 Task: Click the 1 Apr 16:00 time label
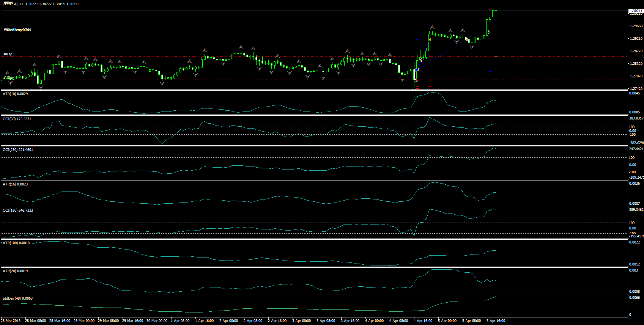[x=205, y=321]
